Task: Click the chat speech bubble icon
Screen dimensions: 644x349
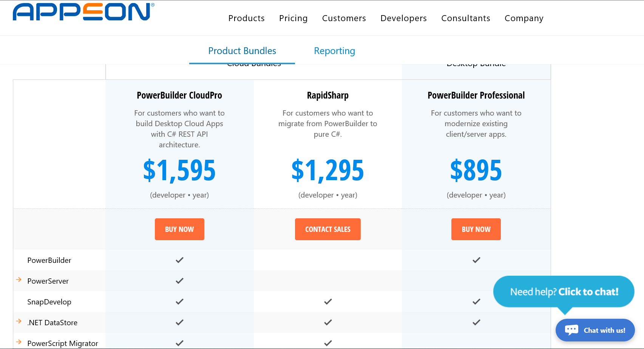Action: (x=571, y=330)
